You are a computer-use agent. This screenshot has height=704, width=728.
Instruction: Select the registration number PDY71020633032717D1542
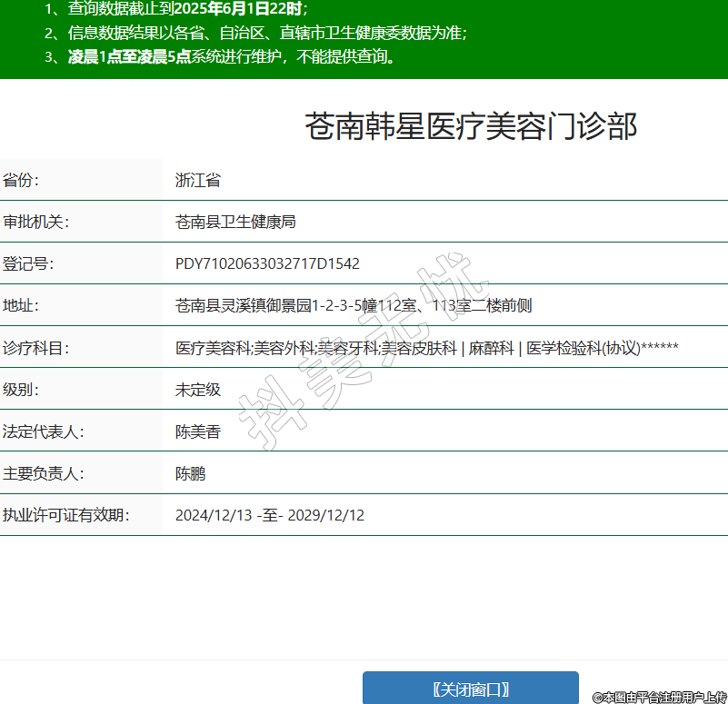(x=267, y=264)
